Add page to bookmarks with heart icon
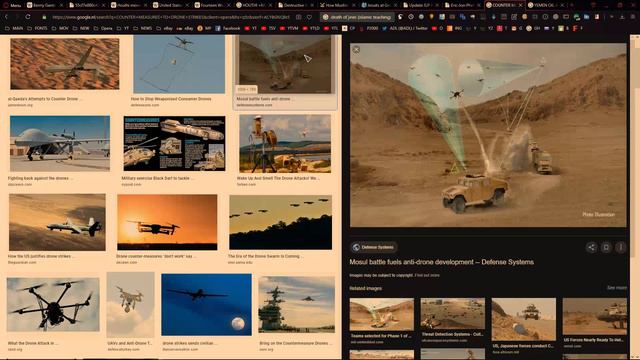The image size is (640, 360). point(309,17)
